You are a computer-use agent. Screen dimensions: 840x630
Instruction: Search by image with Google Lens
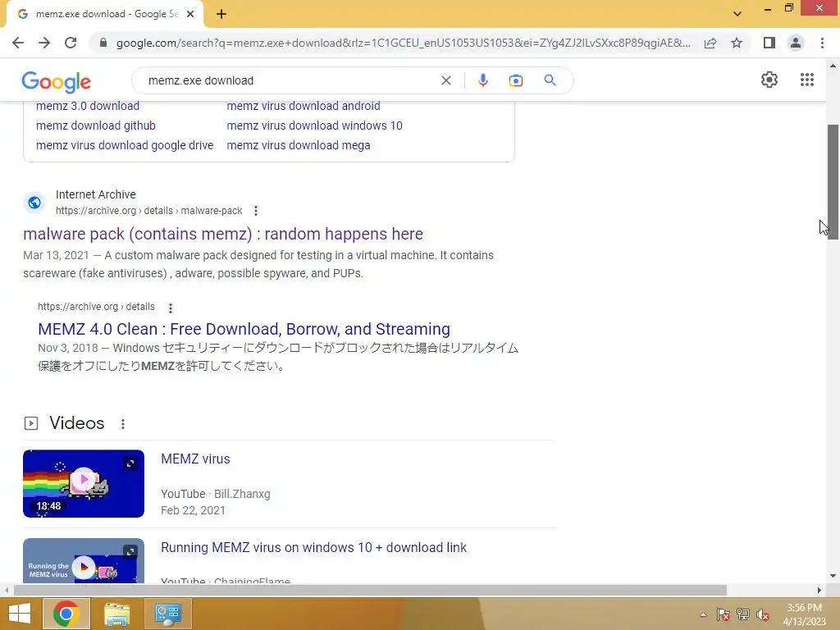click(515, 80)
